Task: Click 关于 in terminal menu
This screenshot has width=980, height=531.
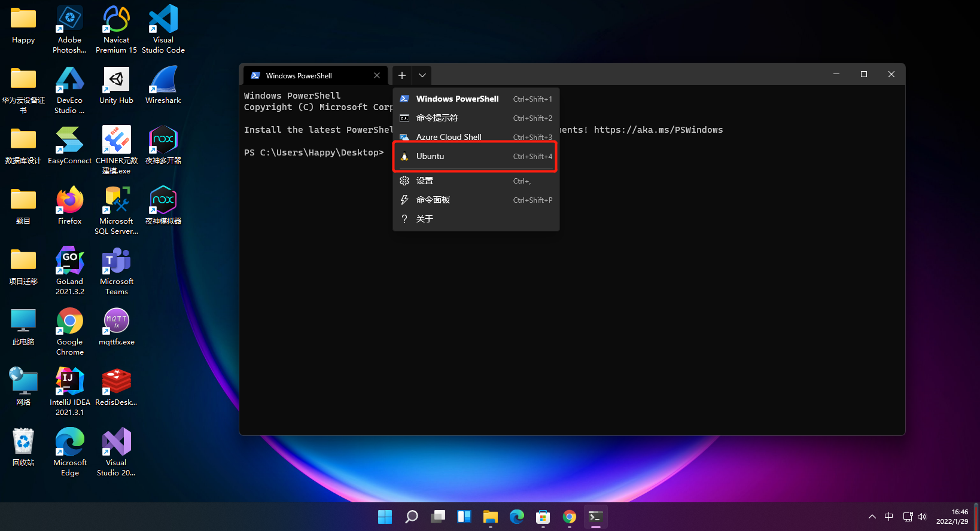Action: point(476,219)
